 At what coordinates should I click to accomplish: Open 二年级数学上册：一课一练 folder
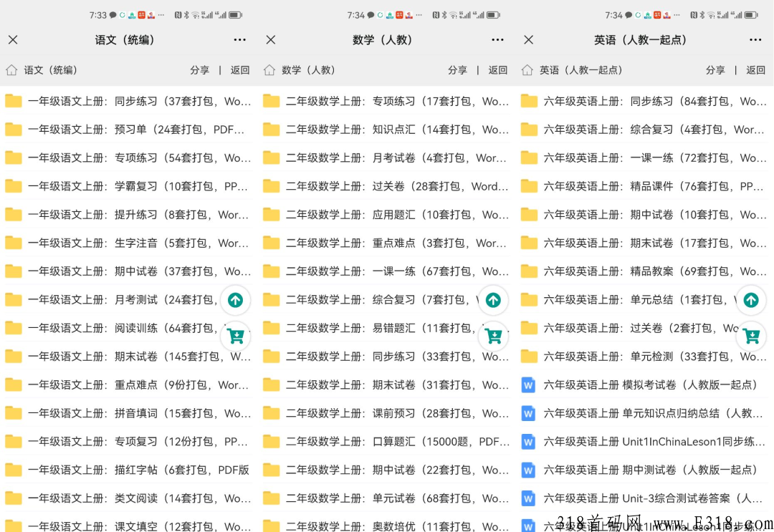(386, 271)
